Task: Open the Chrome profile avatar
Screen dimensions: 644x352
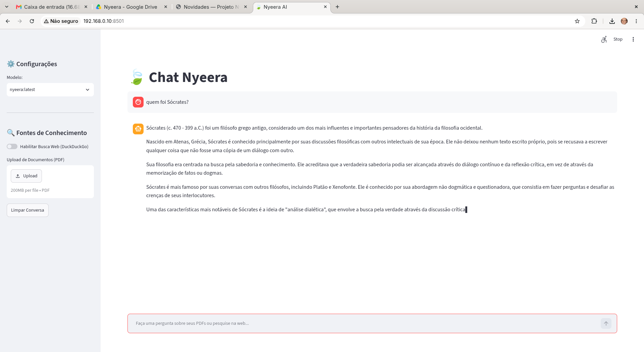Action: coord(624,21)
